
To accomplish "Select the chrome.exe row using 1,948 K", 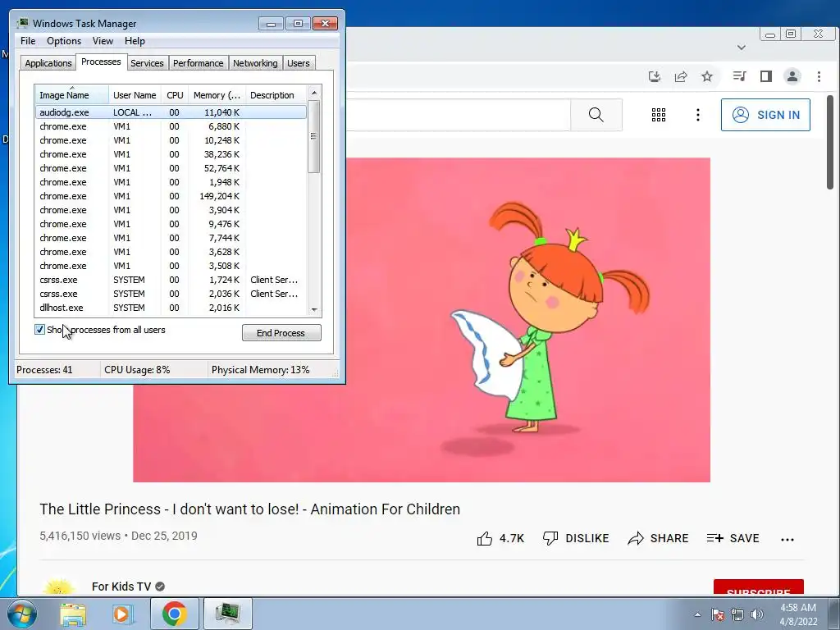I will coord(171,182).
